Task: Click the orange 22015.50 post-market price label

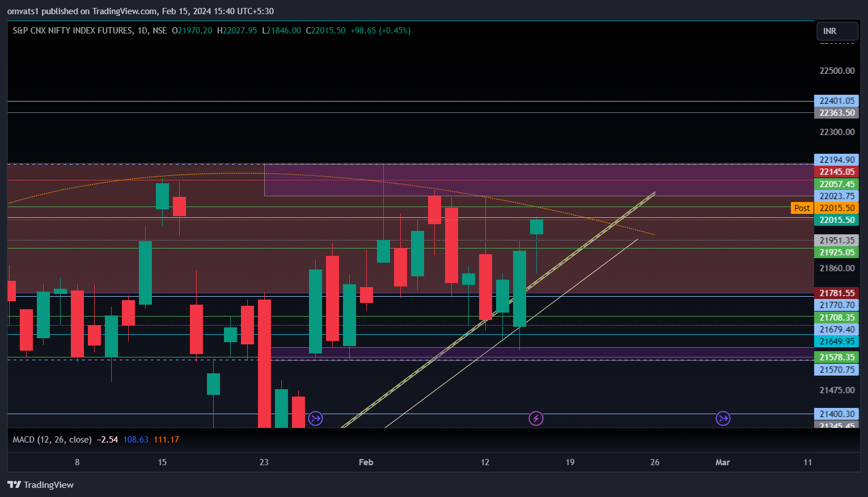Action: (x=836, y=208)
